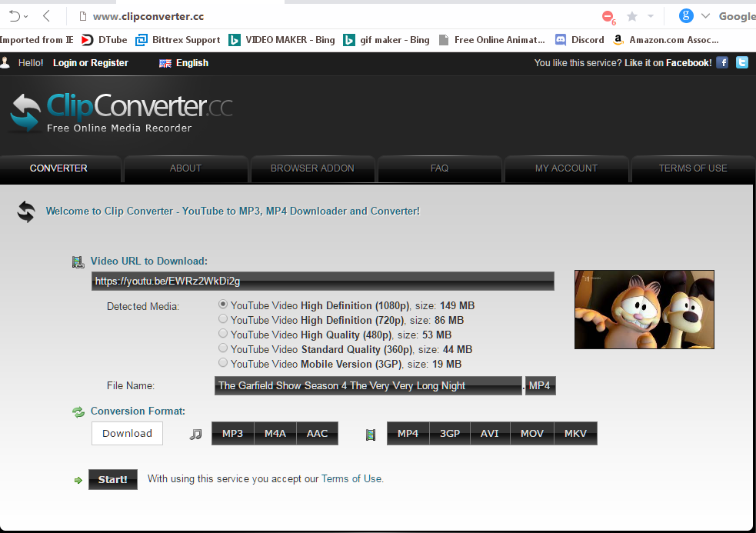Open the DTube bookmark
The height and width of the screenshot is (533, 756).
click(104, 40)
